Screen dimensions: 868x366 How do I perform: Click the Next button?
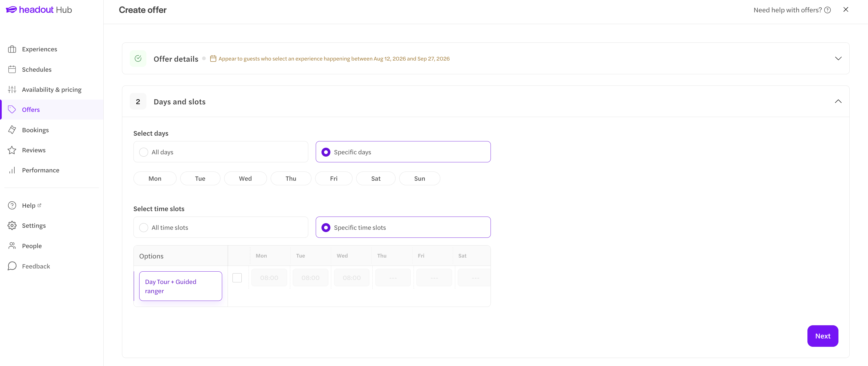[x=823, y=336]
